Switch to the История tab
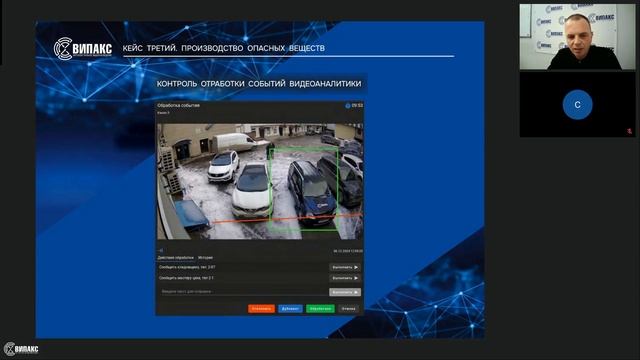Image resolution: width=640 pixels, height=360 pixels. click(205, 258)
